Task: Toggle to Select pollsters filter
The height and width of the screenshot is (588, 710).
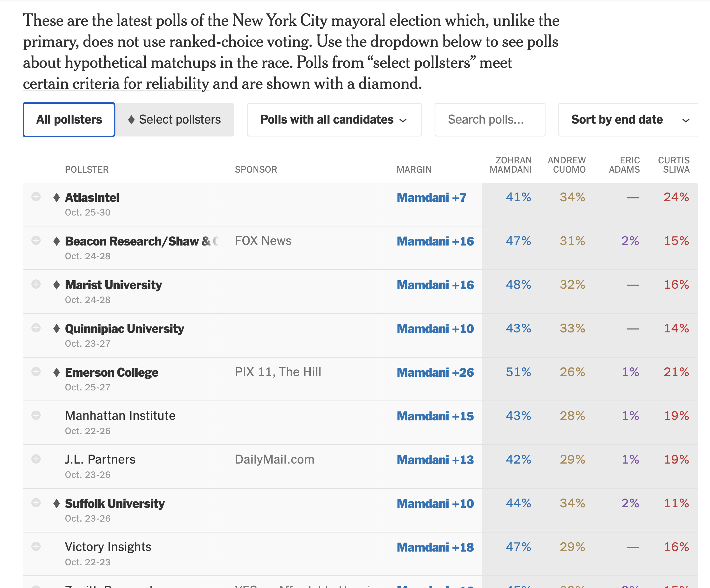Action: click(x=175, y=120)
